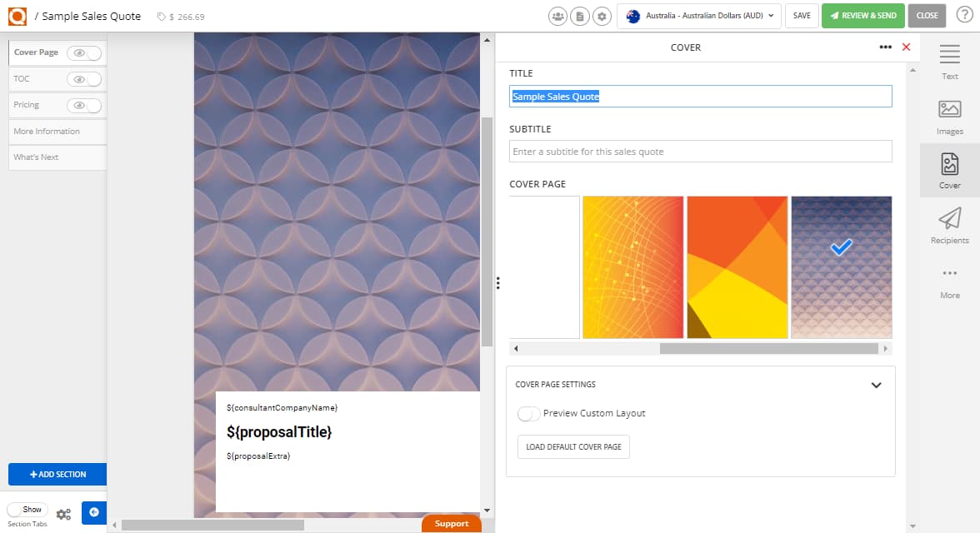Open the help question mark icon
Viewport: 980px width, 533px height.
[x=963, y=16]
